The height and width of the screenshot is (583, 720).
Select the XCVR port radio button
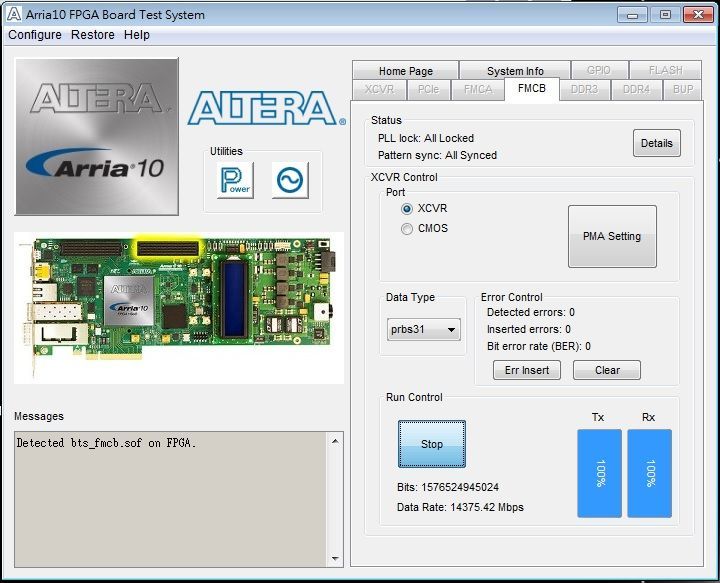pos(407,209)
